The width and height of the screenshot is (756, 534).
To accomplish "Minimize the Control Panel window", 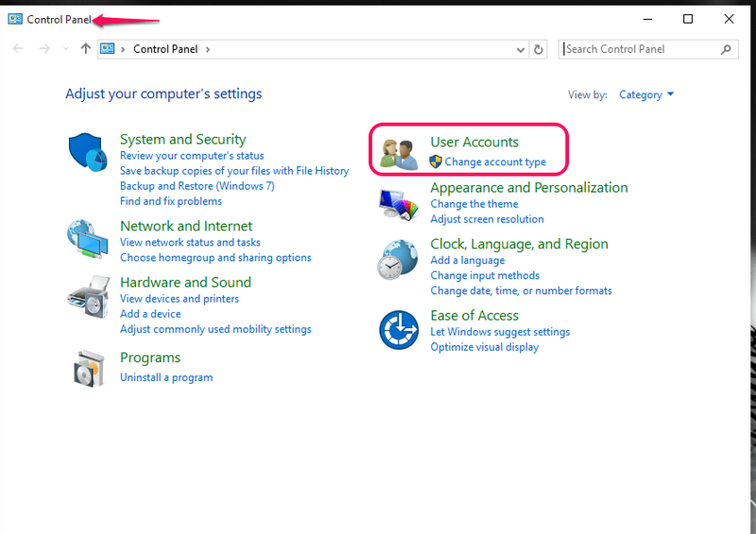I will coord(647,19).
